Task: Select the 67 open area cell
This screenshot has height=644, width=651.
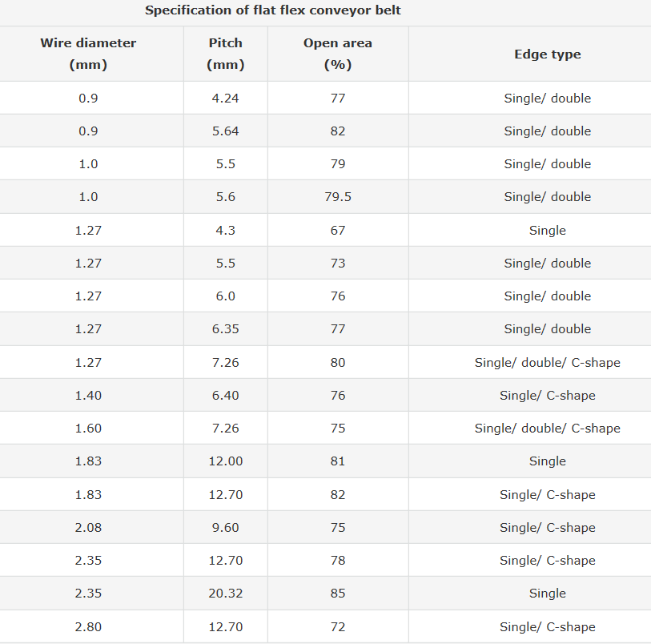Action: pyautogui.click(x=338, y=231)
